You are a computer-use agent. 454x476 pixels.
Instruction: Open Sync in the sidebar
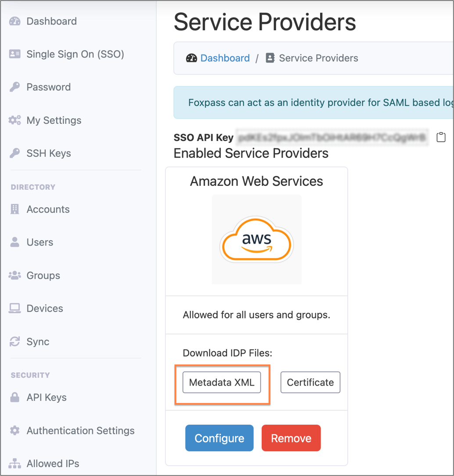point(38,342)
